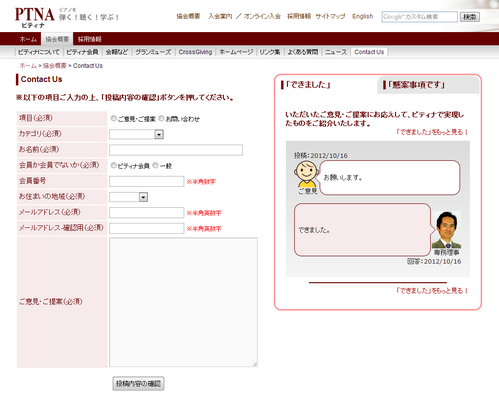Image resolution: width=499 pixels, height=397 pixels.
Task: Click the 投稿内容の確認 button
Action: point(138,384)
